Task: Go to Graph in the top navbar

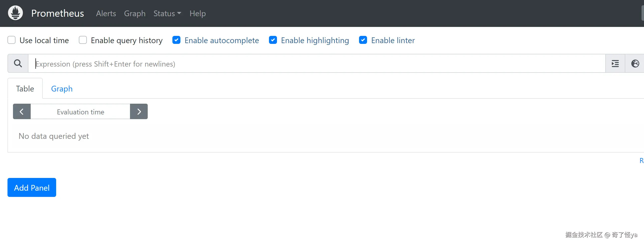Action: click(x=134, y=13)
